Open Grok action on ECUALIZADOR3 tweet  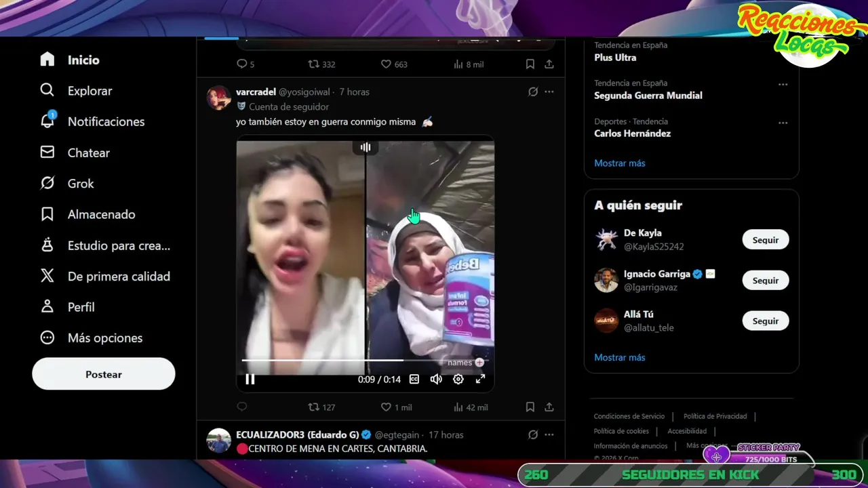(533, 434)
